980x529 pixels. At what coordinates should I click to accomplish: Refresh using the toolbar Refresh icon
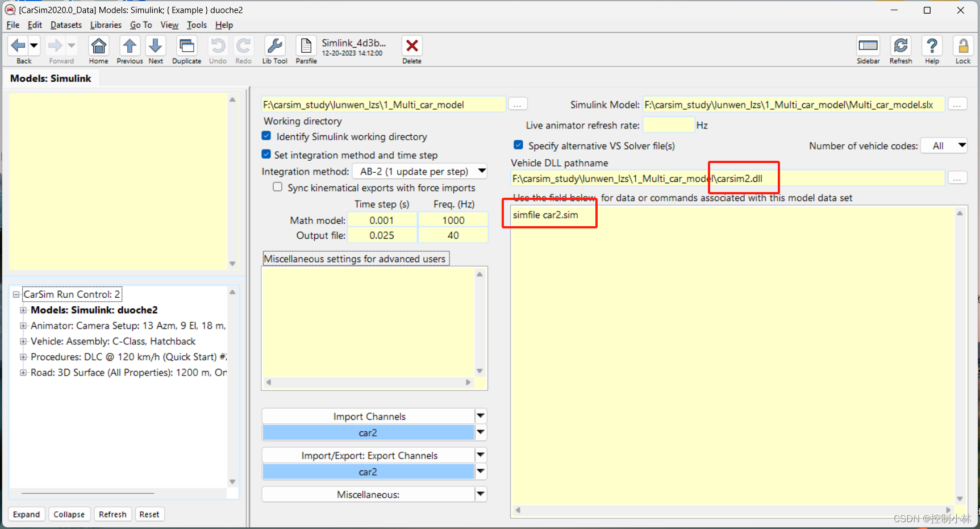[x=901, y=45]
